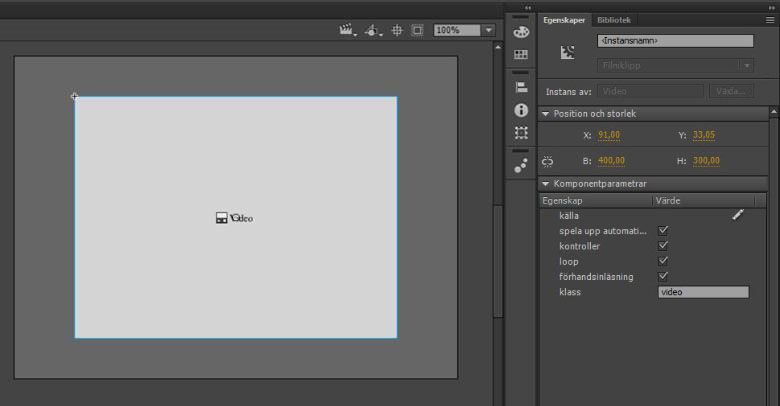Collapse the Position och storlek section

click(x=545, y=114)
